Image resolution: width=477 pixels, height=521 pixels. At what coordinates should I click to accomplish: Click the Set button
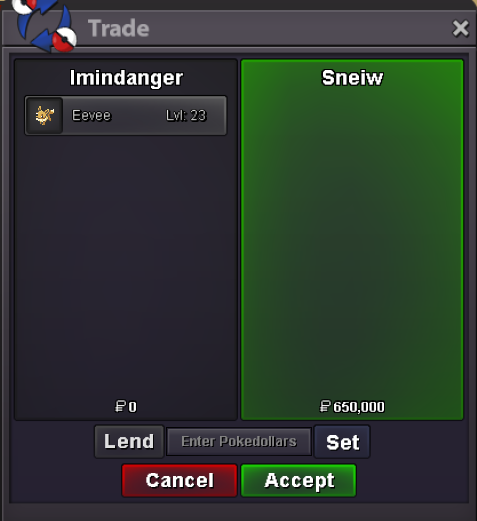342,442
